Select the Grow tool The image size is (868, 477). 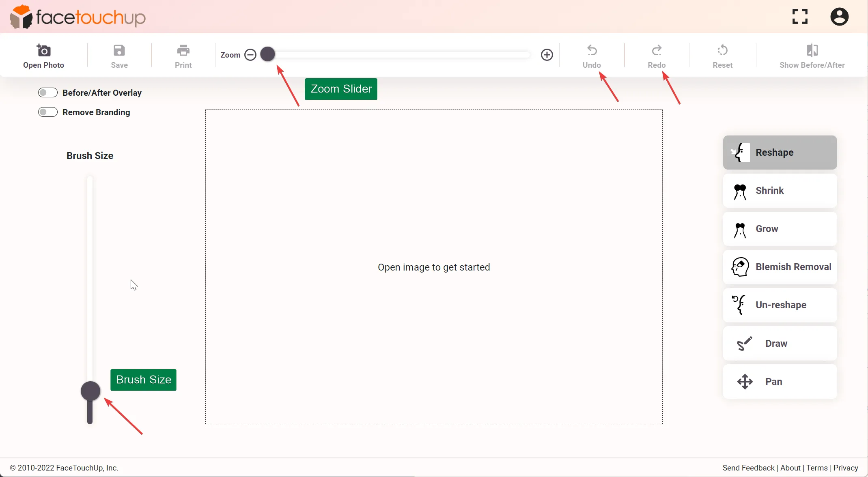click(x=780, y=228)
